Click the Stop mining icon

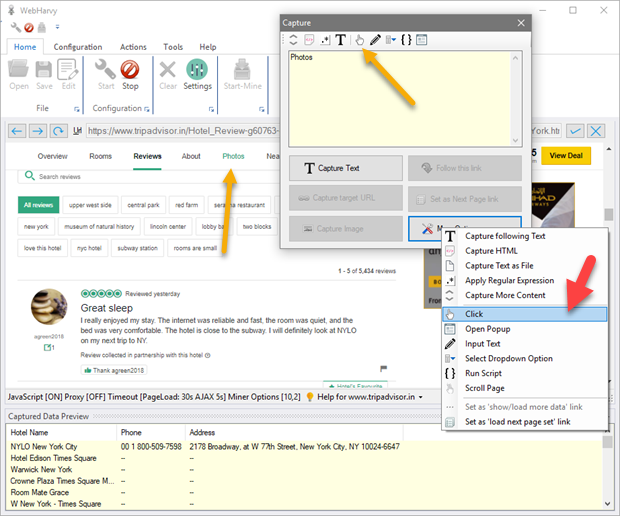[130, 73]
